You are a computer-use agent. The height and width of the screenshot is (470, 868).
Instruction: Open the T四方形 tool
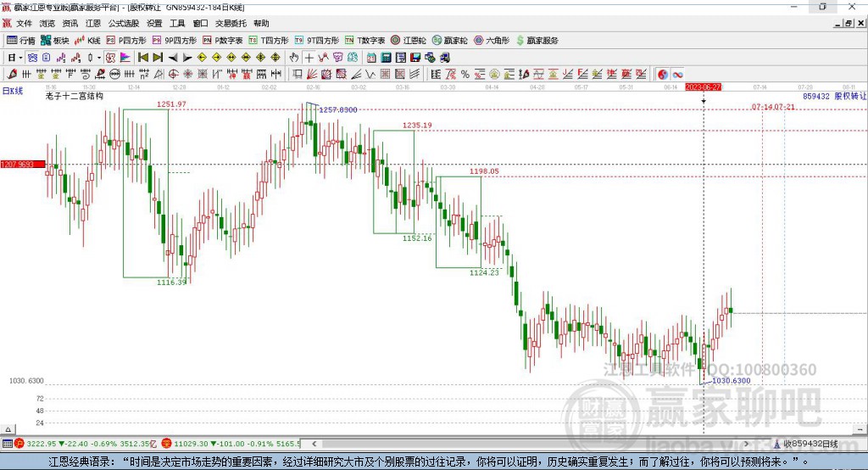pyautogui.click(x=269, y=41)
